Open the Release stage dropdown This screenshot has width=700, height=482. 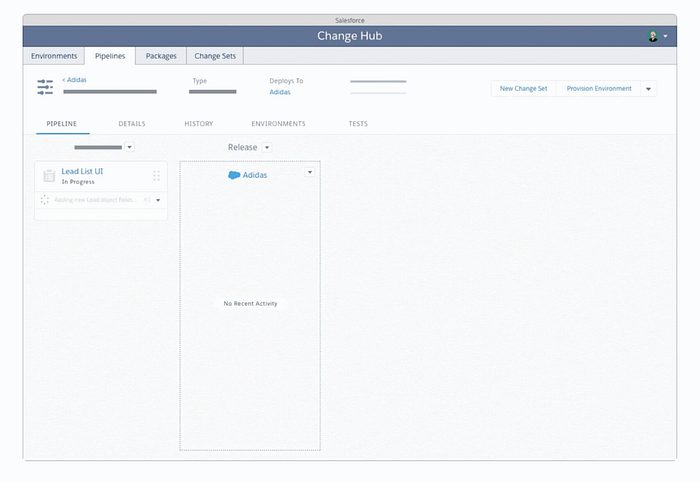click(x=267, y=148)
